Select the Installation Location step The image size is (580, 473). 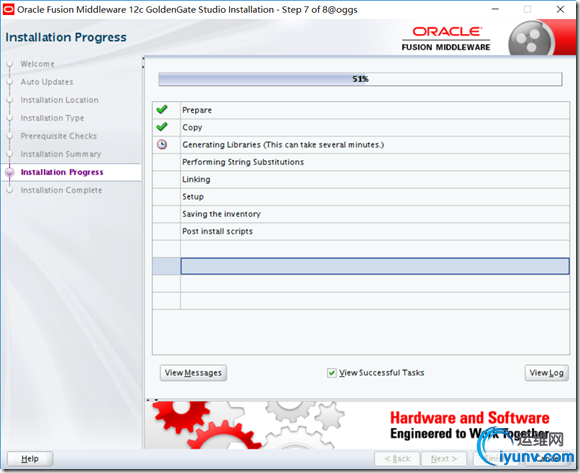(59, 100)
